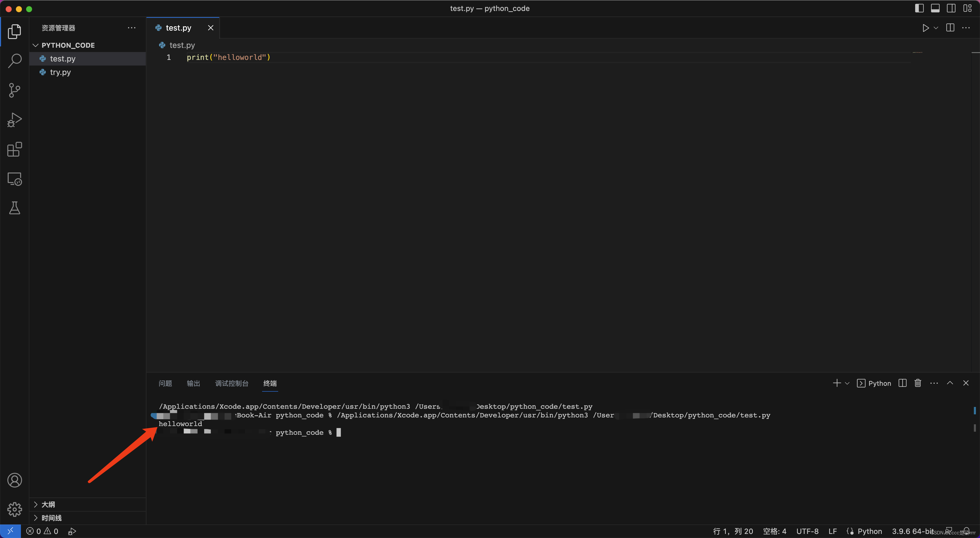Open test.py in the file explorer
Viewport: 980px width, 538px height.
coord(88,59)
